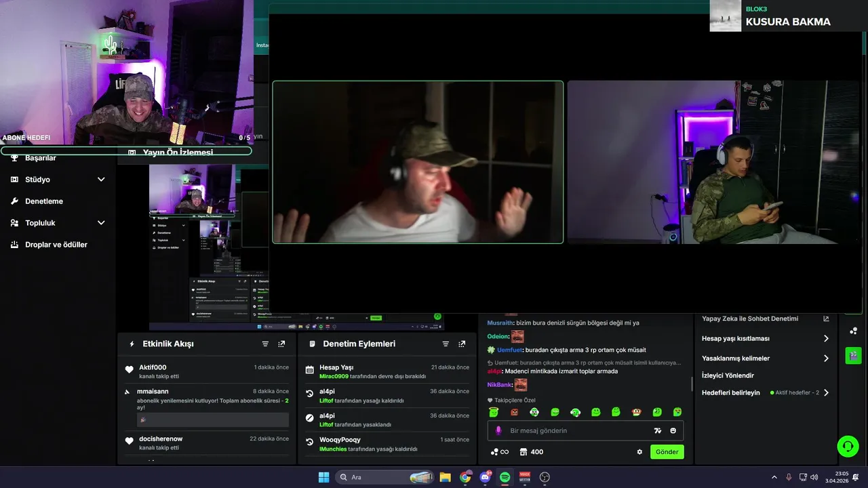Click al4pi banned by Liftof entry
868x488 pixels.
coord(387,420)
